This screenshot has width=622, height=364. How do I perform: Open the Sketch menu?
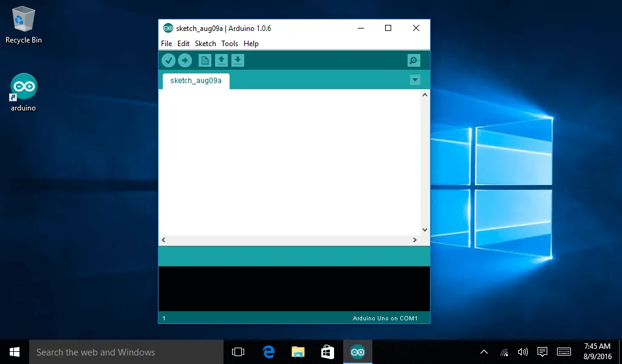point(205,44)
